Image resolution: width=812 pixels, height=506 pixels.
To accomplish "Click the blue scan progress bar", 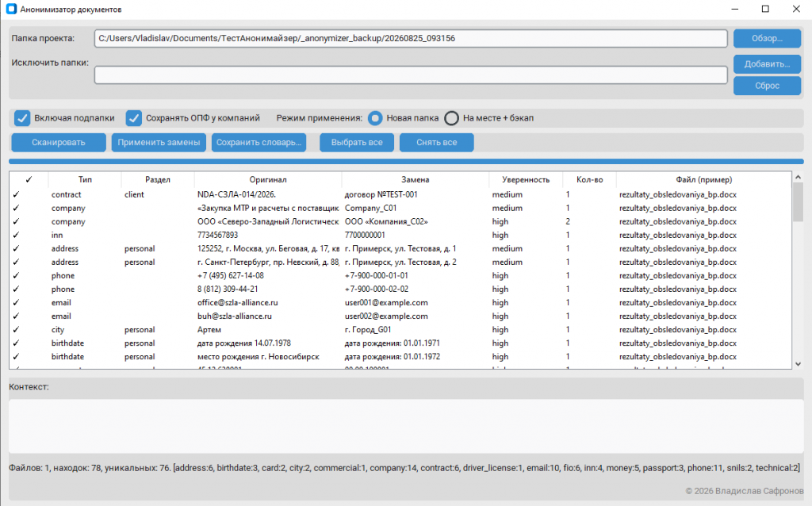I will [x=406, y=162].
